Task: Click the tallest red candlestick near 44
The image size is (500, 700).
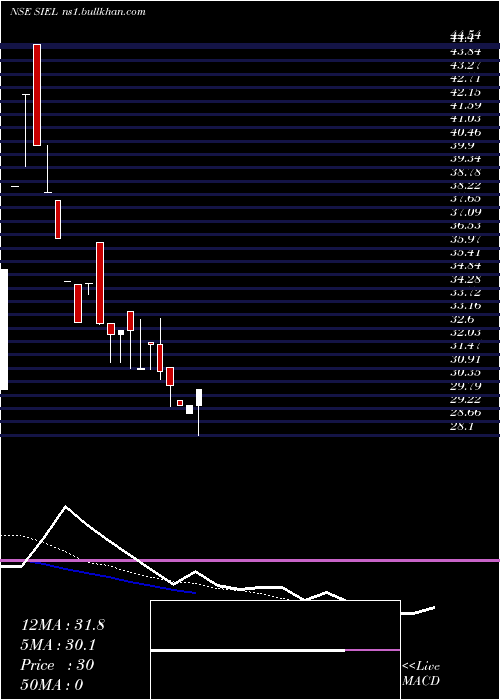Action: (37, 95)
